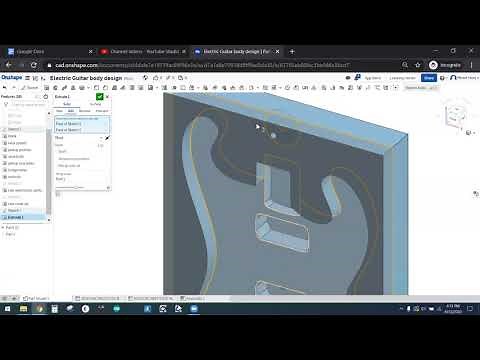
Task: Click the Redo arrow in Onshape toolbar
Action: point(14,87)
